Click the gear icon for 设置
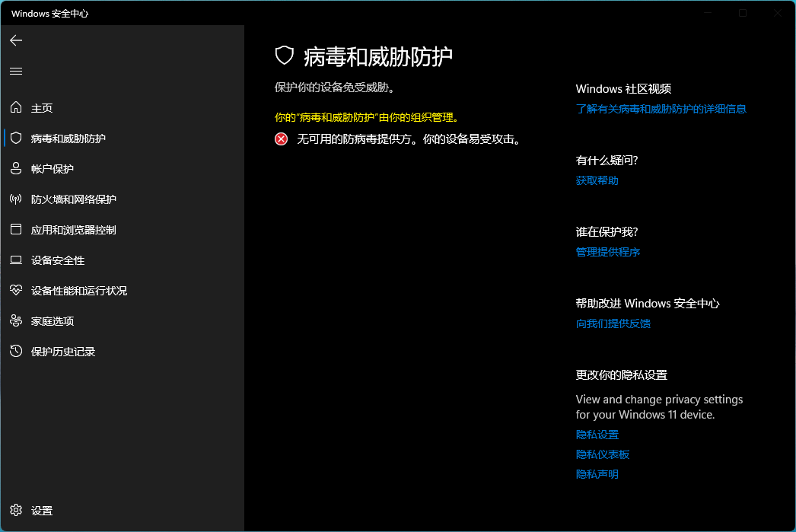796x532 pixels. pos(16,510)
